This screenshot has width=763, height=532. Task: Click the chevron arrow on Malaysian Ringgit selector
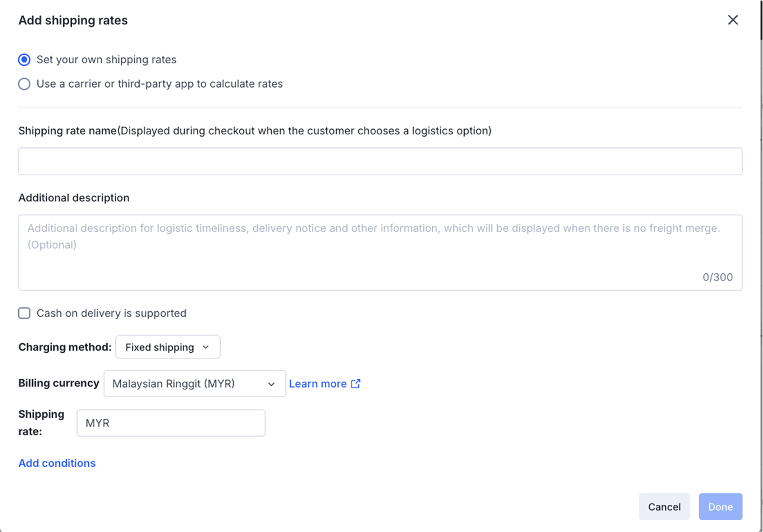271,384
